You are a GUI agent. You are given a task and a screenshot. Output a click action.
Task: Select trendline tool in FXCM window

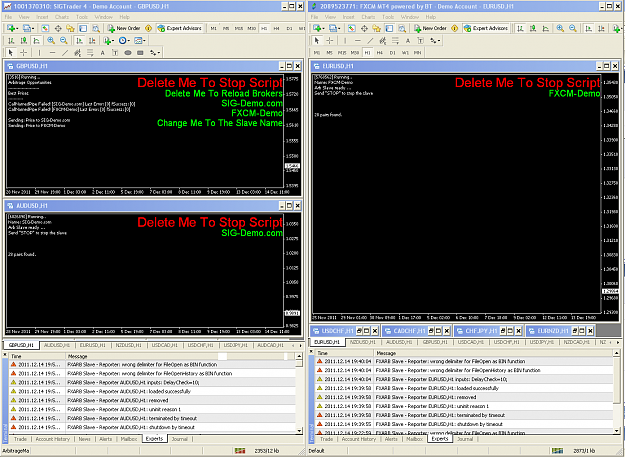click(370, 41)
